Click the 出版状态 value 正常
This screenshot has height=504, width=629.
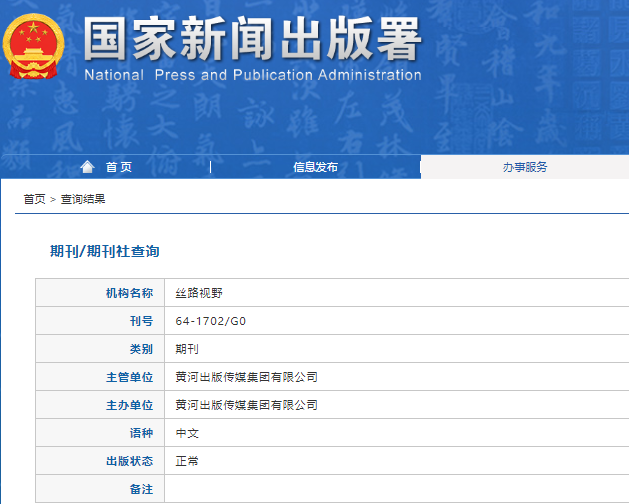click(186, 461)
